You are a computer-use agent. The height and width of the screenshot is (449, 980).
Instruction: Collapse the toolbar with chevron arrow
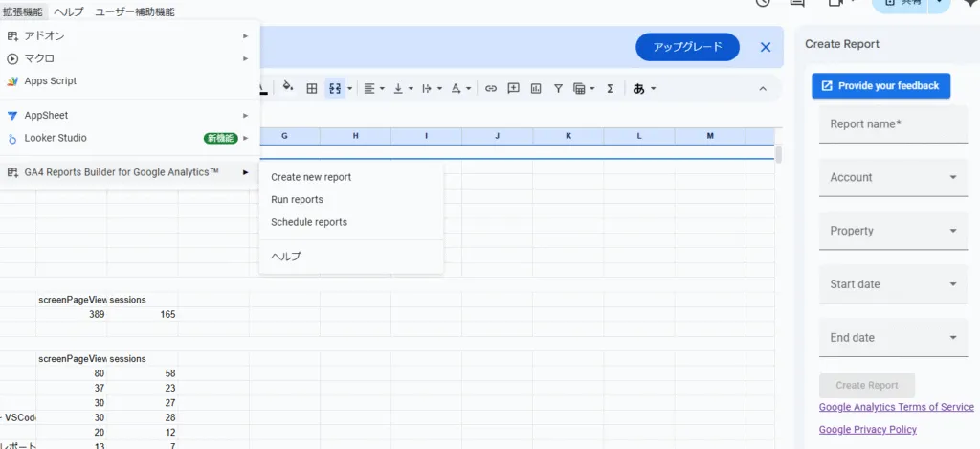[x=763, y=89]
